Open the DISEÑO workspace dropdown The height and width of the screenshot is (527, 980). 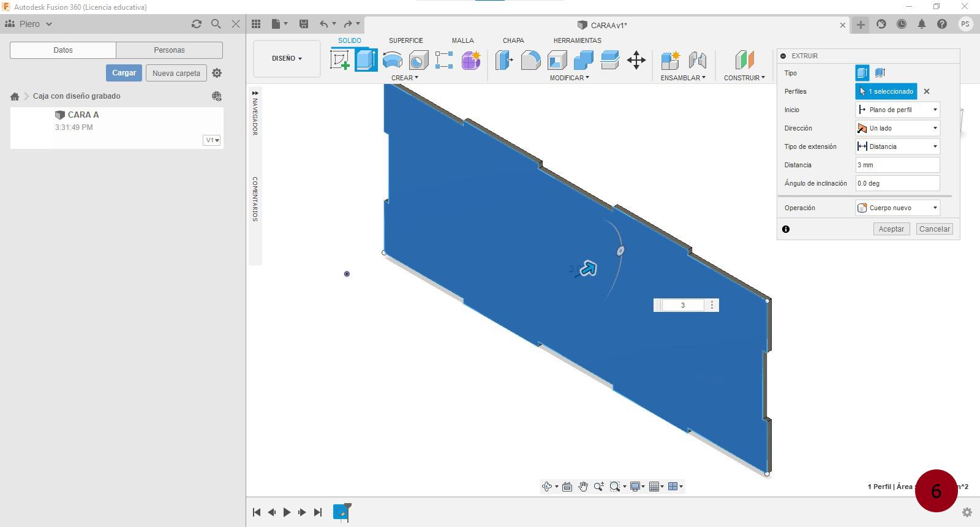point(287,59)
